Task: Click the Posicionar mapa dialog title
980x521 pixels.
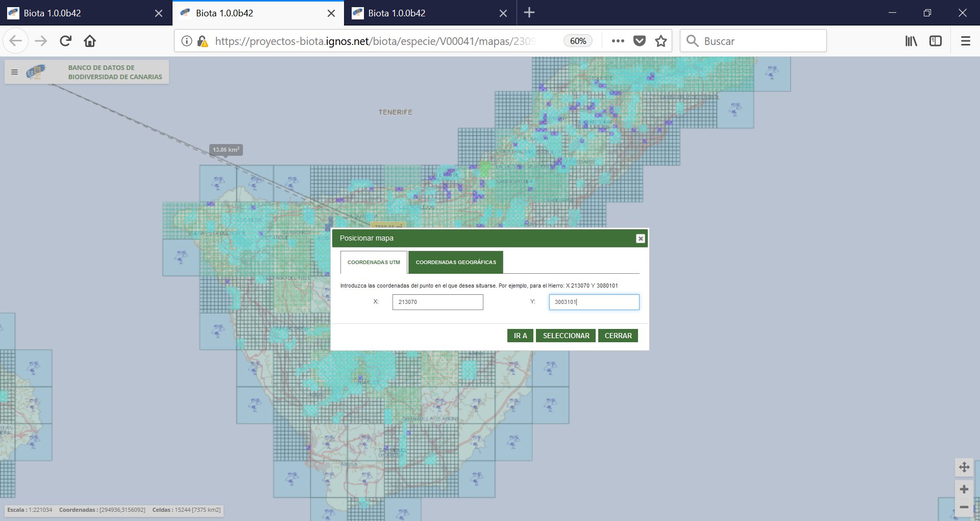Action: 366,238
